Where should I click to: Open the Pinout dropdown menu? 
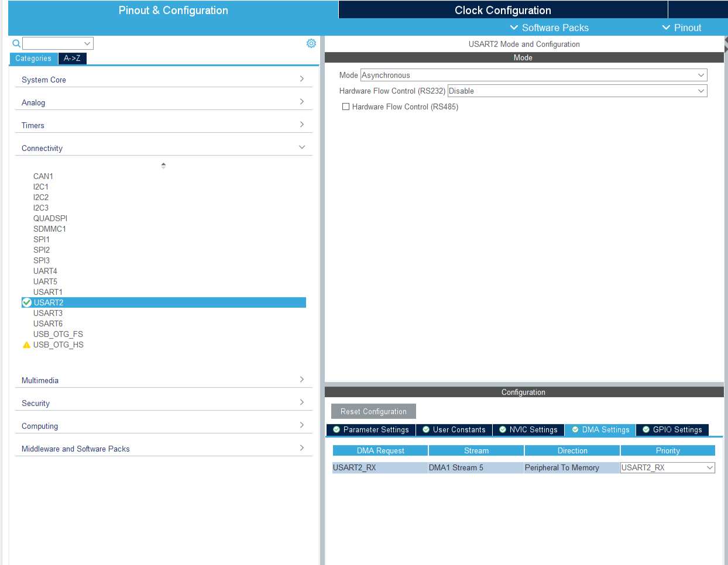681,27
